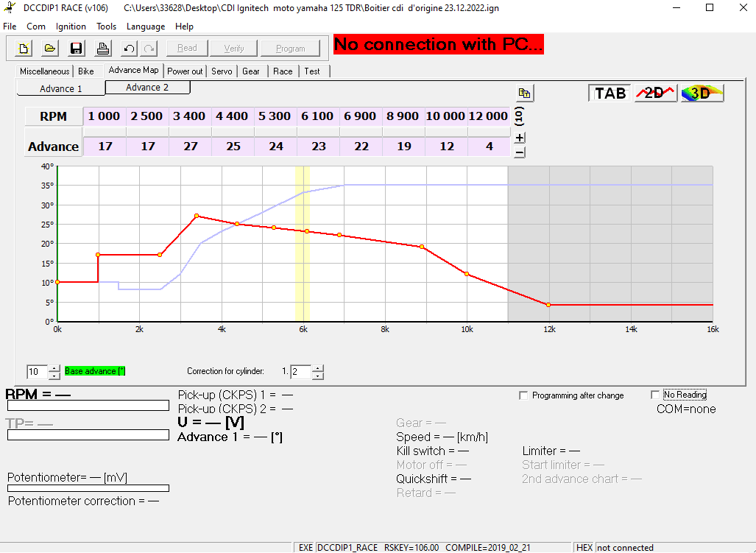Increase correction for cylinder 1 value
756x553 pixels.
tap(318, 368)
